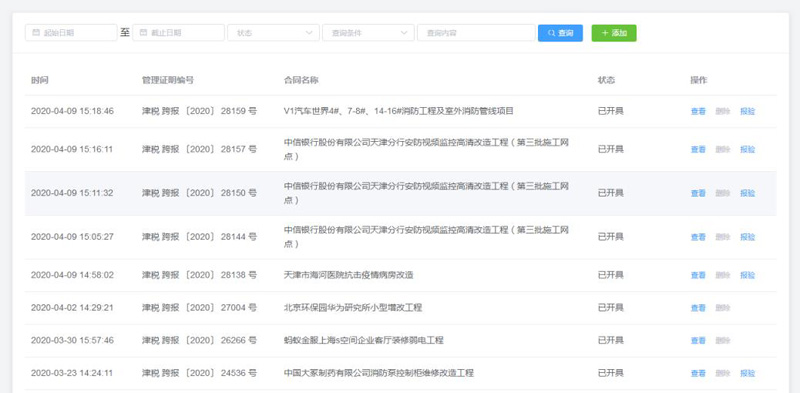Image resolution: width=800 pixels, height=393 pixels.
Task: Click certificate number 津税 跨报〔2020〕28138 号
Action: (x=199, y=275)
